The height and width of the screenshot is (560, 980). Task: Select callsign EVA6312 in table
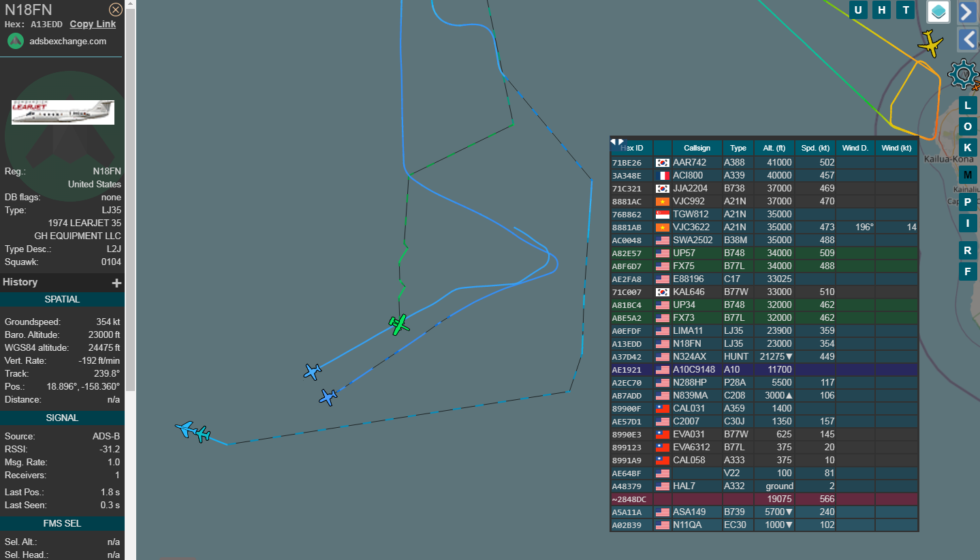tap(691, 448)
